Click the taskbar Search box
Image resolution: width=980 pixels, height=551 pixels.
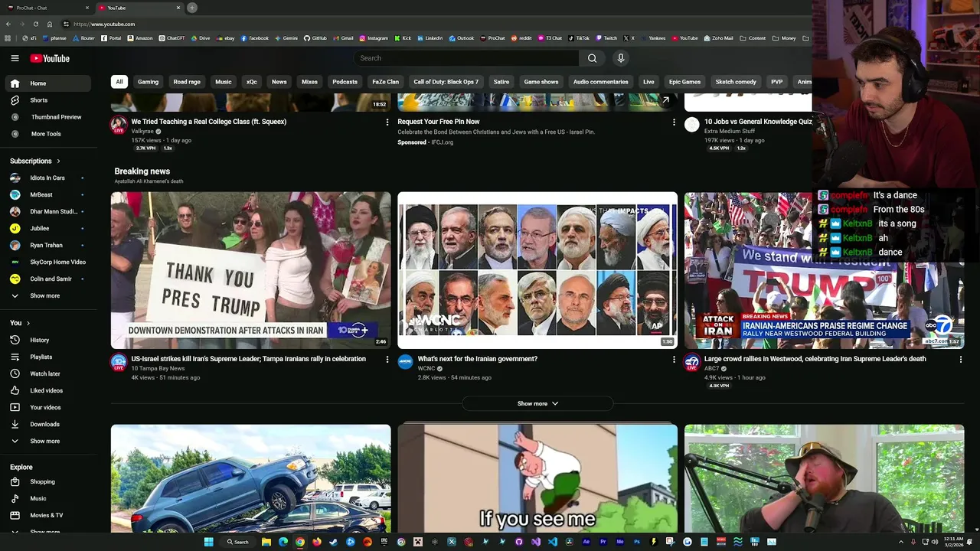(237, 542)
